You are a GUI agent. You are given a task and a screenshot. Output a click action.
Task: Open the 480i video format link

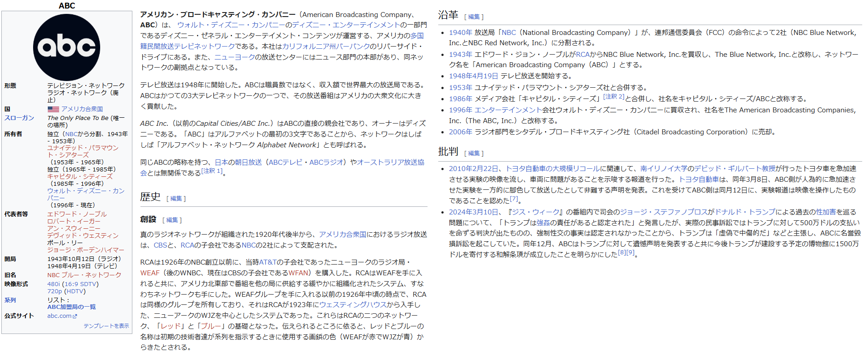click(x=54, y=284)
